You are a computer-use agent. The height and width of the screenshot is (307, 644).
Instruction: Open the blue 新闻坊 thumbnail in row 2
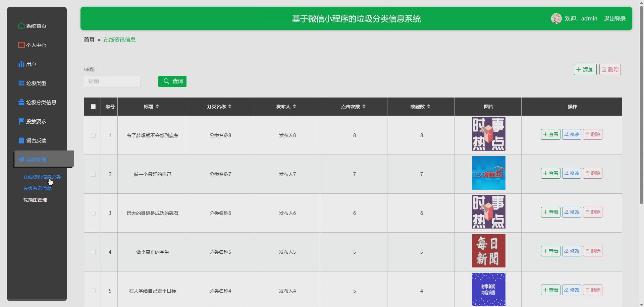(488, 173)
